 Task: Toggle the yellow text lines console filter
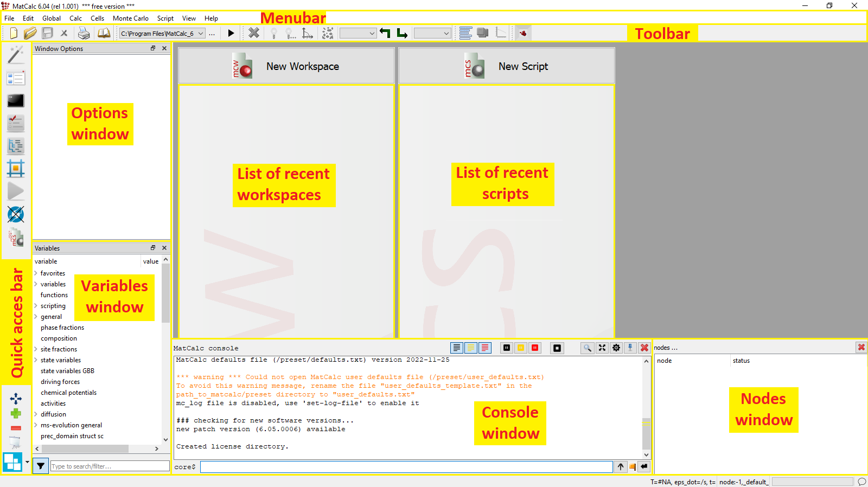[x=471, y=348]
